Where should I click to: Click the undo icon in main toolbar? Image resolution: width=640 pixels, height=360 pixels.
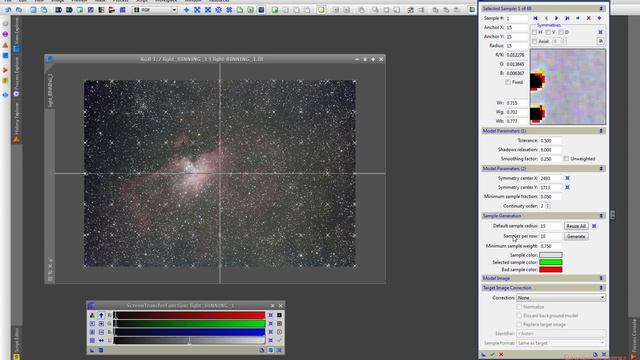(x=8, y=9)
